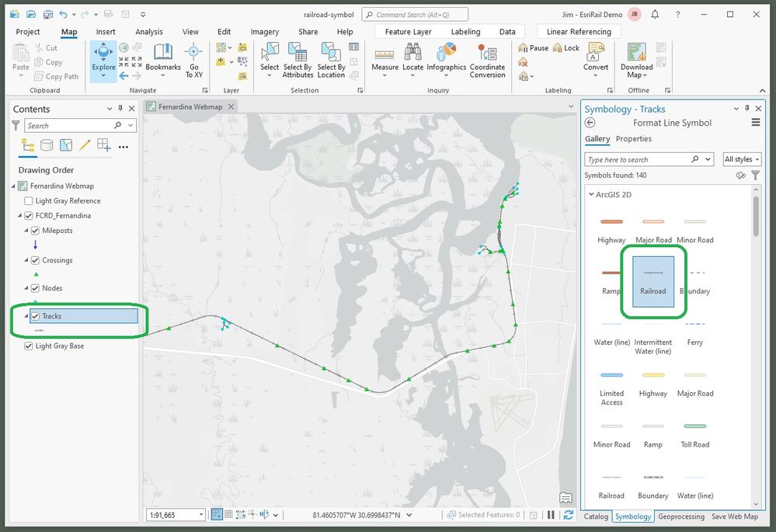Open Coordinate Conversion
This screenshot has height=532, width=776.
[x=488, y=61]
